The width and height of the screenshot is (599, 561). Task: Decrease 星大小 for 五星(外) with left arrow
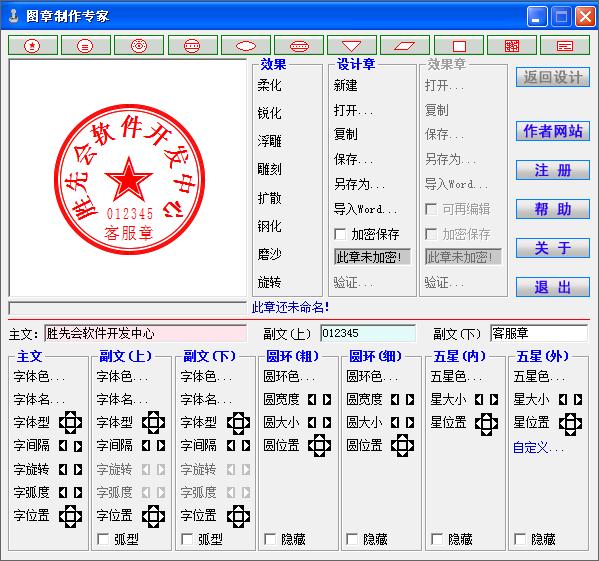(563, 399)
